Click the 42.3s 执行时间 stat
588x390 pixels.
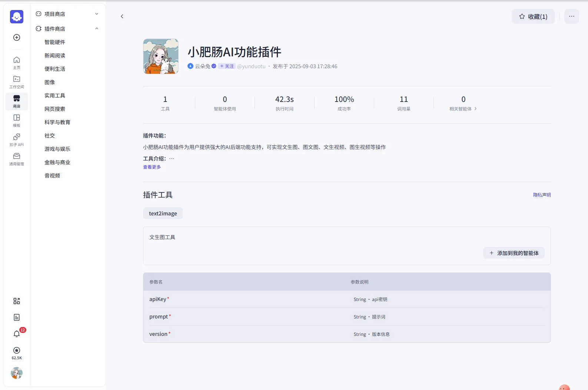(x=285, y=103)
